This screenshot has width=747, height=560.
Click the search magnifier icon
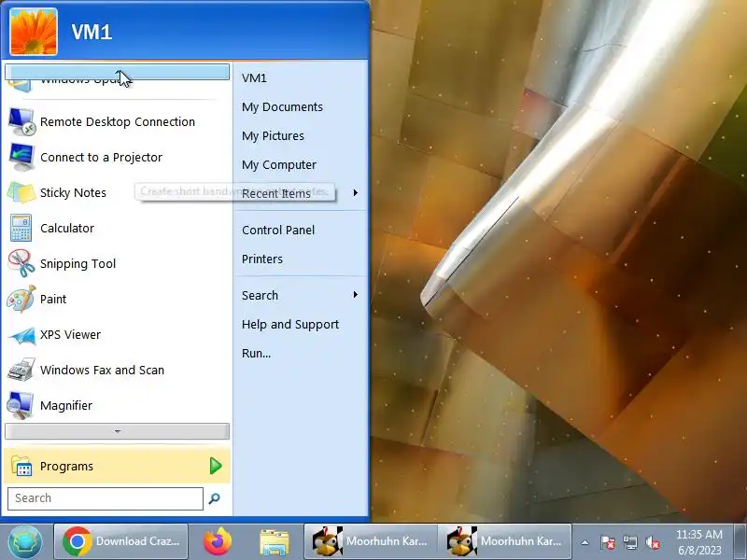[x=215, y=498]
